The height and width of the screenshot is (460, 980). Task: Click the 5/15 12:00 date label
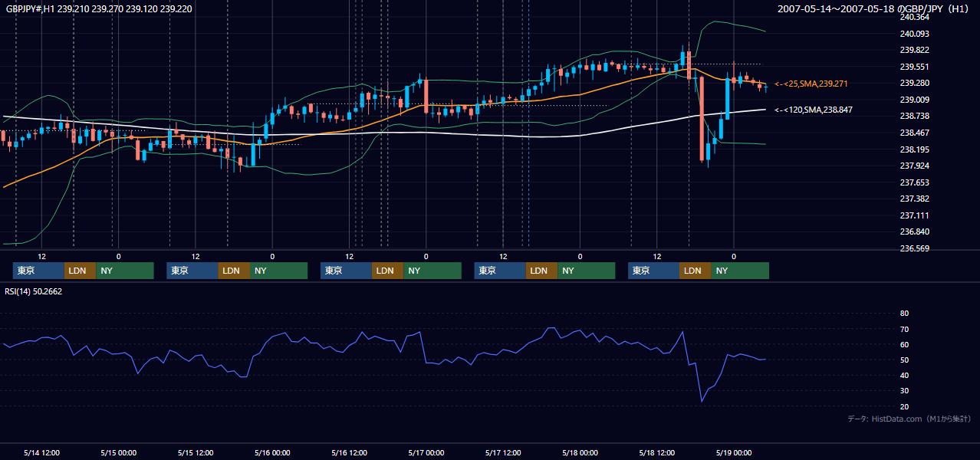196,453
